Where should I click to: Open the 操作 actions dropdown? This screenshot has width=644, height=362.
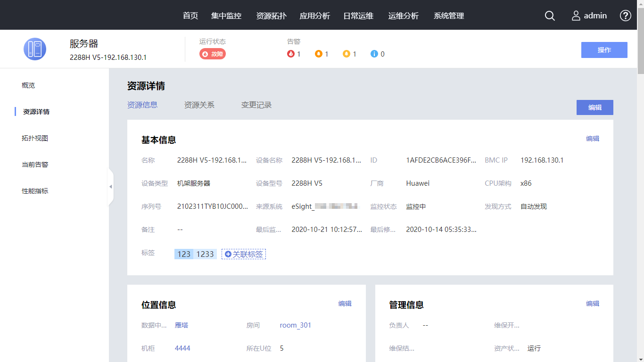pyautogui.click(x=604, y=50)
